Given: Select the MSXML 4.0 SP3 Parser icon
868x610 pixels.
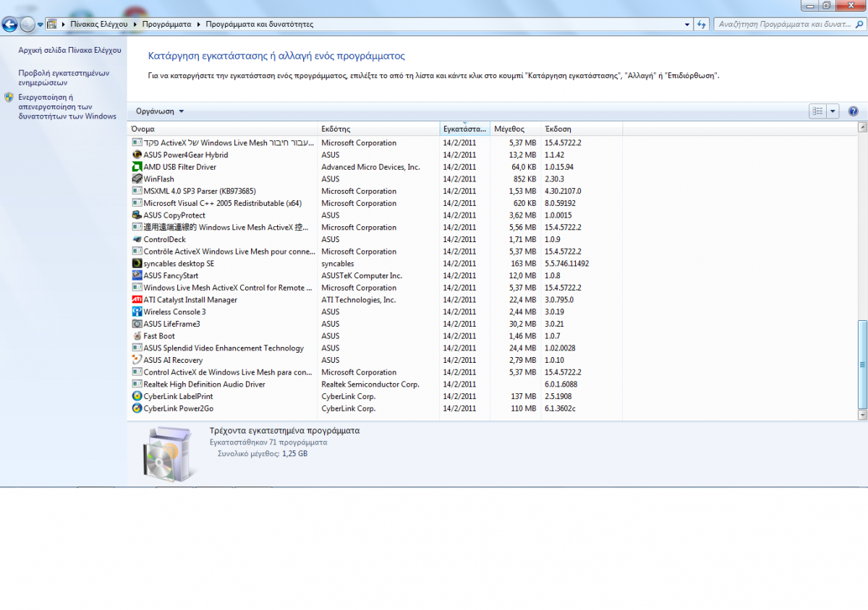Looking at the screenshot, I should (x=137, y=191).
